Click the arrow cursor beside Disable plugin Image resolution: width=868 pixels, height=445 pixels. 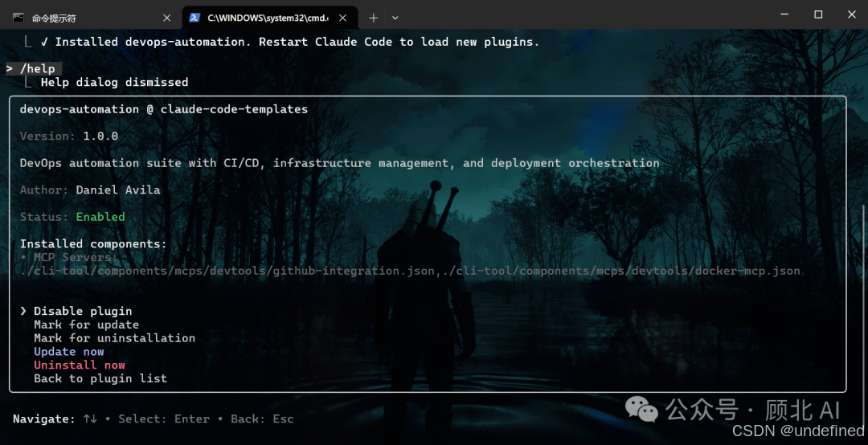[23, 311]
